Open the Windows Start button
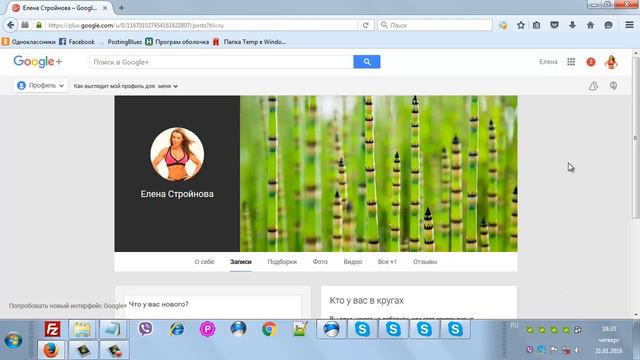The width and height of the screenshot is (640, 360). 13,340
